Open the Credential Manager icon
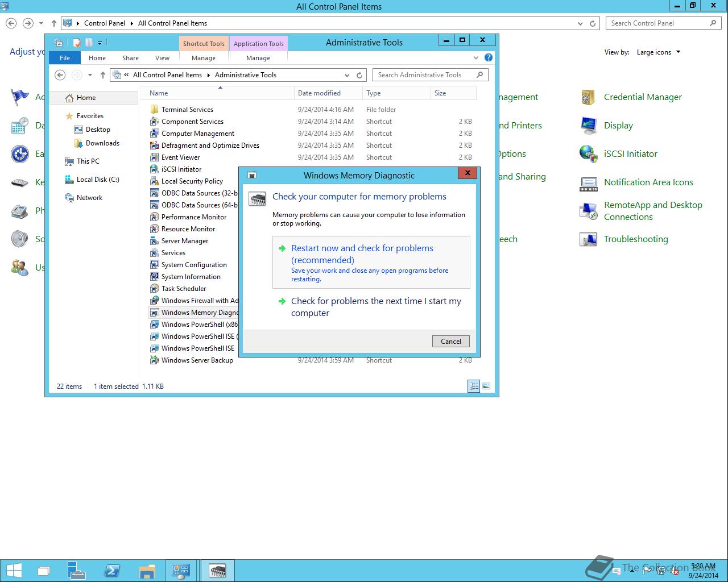The image size is (728, 582). click(588, 97)
